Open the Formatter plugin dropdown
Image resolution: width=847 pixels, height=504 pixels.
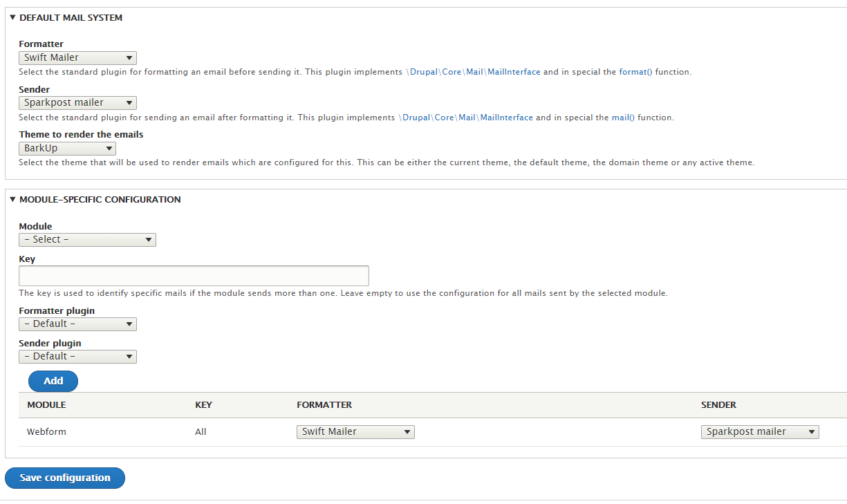click(77, 324)
